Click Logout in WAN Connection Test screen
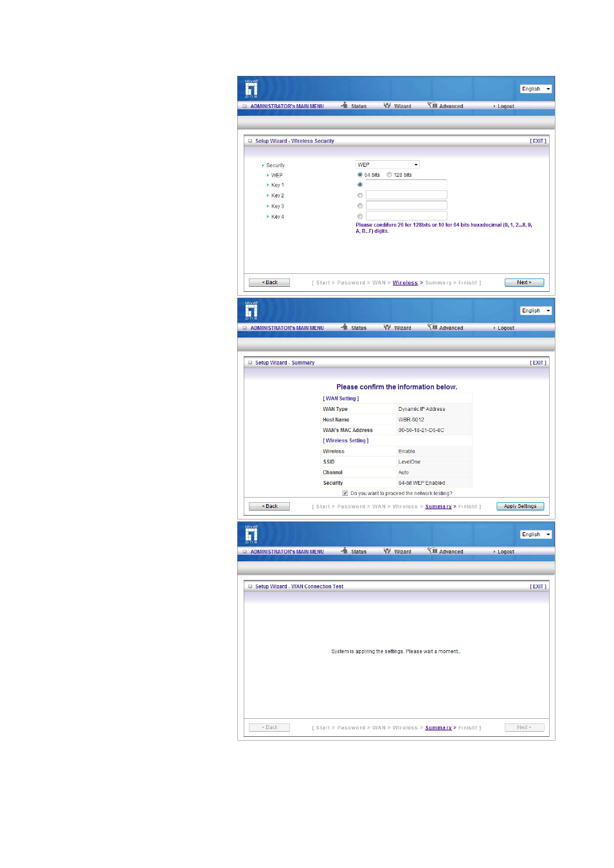Viewport: 614px width, 868px height. point(505,552)
